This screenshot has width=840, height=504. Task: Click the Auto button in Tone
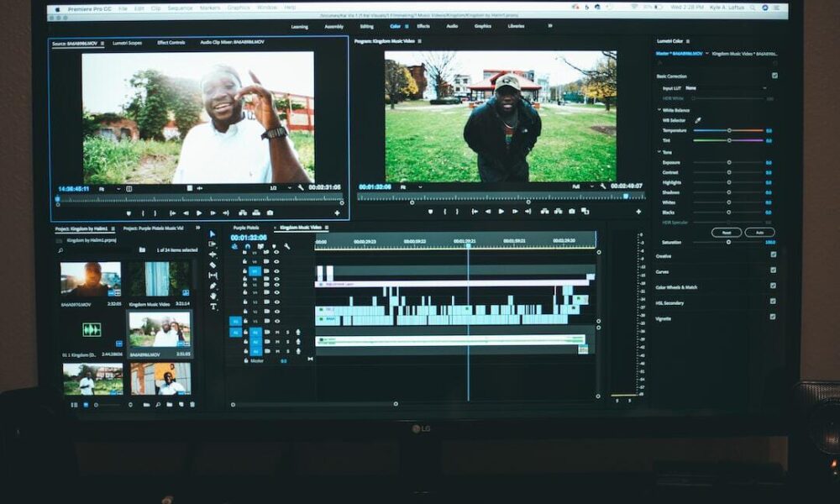coord(759,232)
